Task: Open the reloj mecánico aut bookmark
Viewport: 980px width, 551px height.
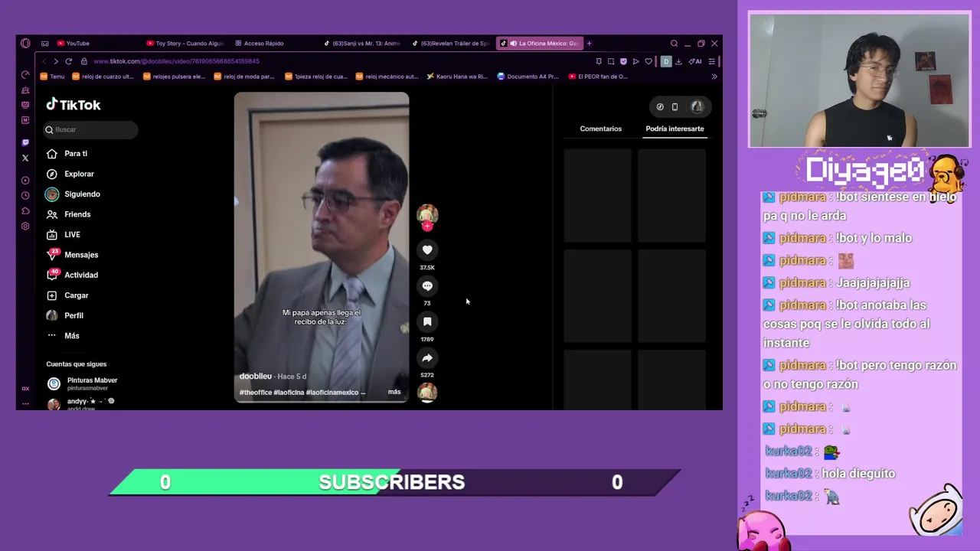Action: coord(387,77)
